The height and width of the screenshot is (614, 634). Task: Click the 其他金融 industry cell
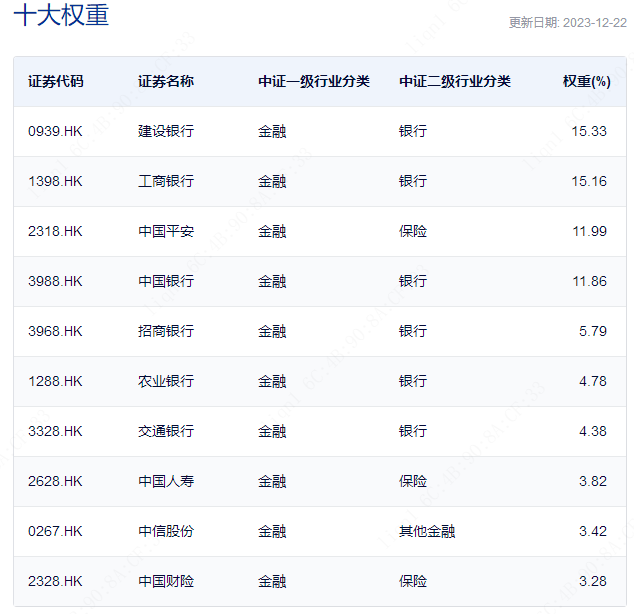click(426, 531)
